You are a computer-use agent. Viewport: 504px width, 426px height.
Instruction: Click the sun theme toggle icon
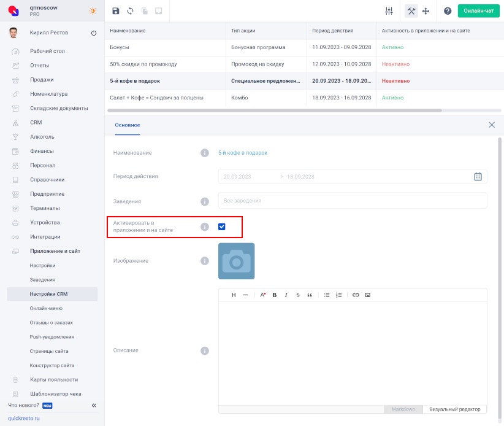[93, 11]
